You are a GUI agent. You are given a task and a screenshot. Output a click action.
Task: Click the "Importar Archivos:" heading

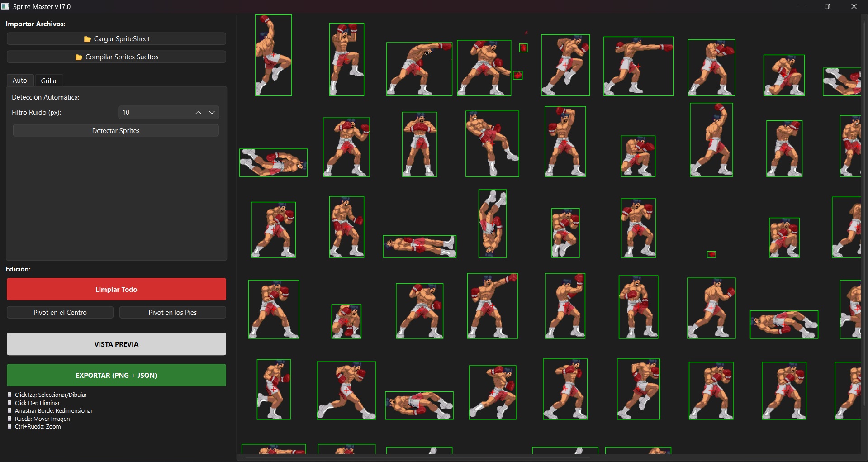tap(35, 24)
